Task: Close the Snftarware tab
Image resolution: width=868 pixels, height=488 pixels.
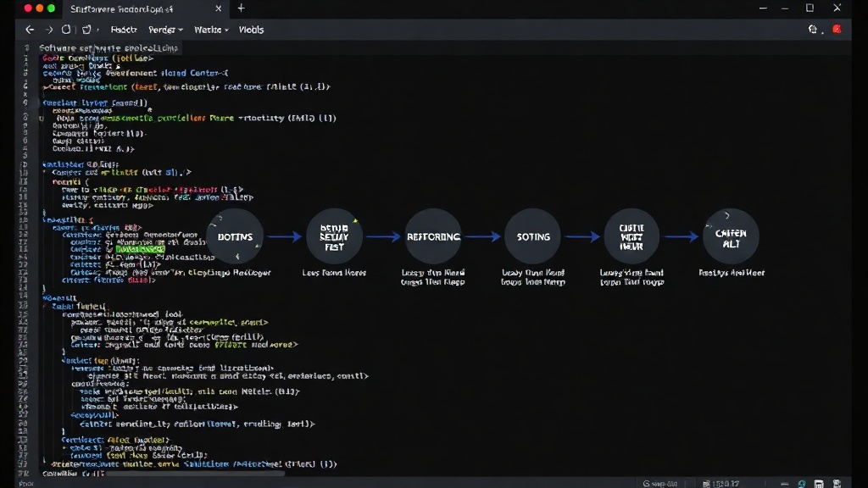Action: [218, 8]
